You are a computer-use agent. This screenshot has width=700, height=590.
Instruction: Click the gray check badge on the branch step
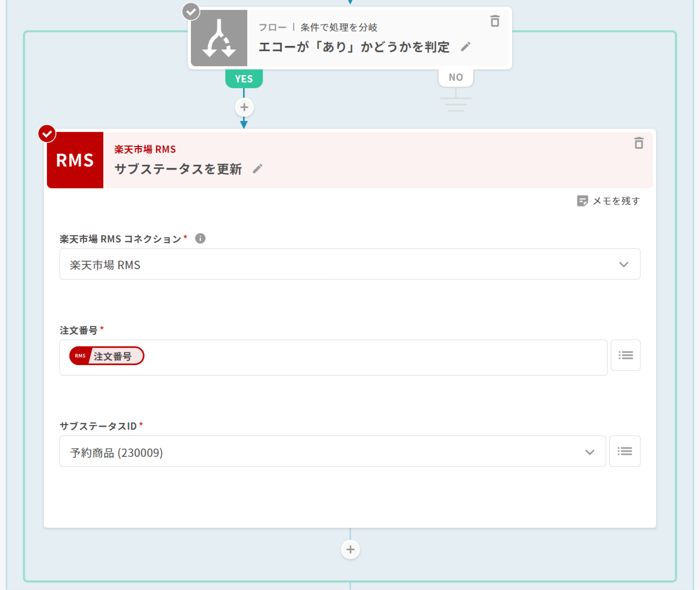pyautogui.click(x=191, y=12)
